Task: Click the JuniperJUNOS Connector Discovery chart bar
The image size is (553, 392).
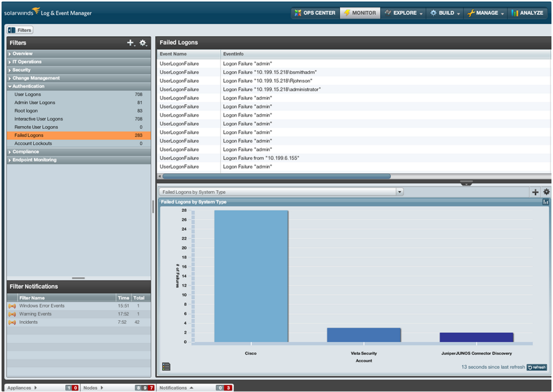Action: [x=477, y=338]
